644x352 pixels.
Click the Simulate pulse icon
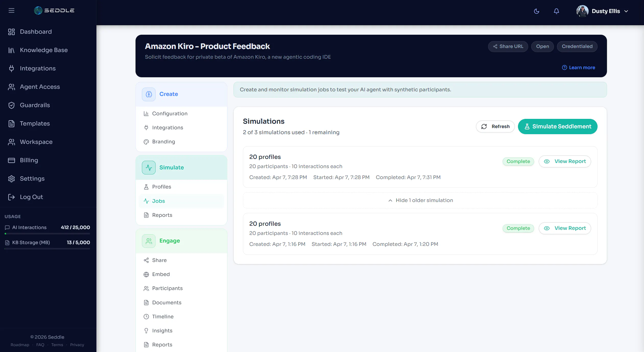click(149, 168)
